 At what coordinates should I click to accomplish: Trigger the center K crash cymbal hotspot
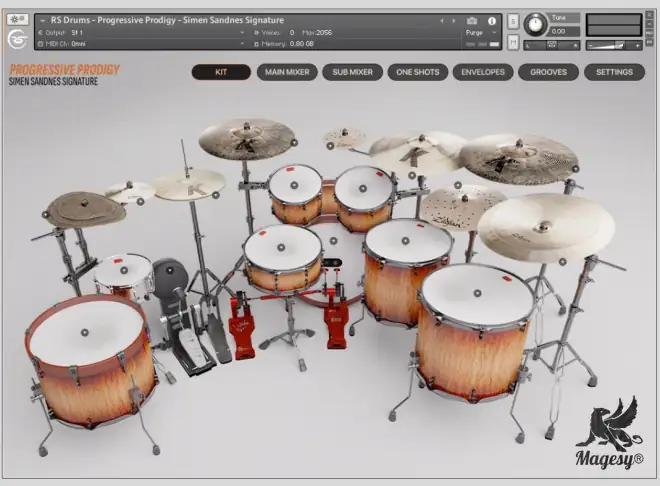tap(412, 175)
